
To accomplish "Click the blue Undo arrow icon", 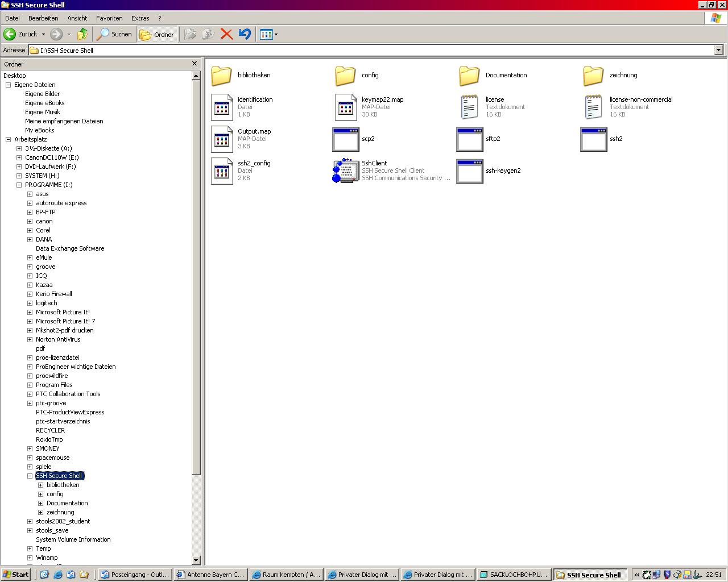I will [x=245, y=34].
